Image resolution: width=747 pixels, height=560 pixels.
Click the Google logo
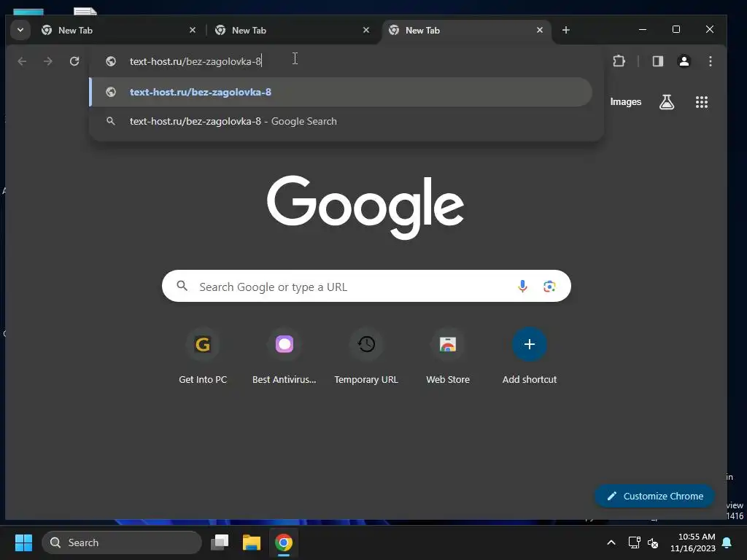[365, 207]
